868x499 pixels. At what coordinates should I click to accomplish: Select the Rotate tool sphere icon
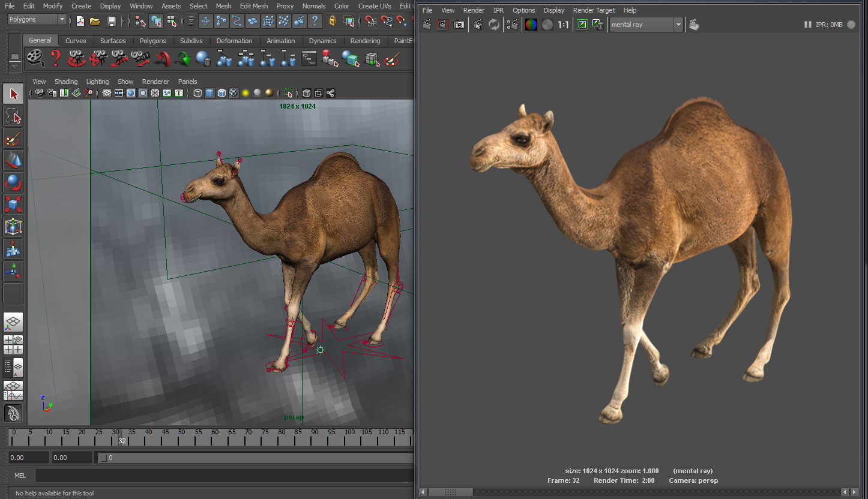pos(13,182)
